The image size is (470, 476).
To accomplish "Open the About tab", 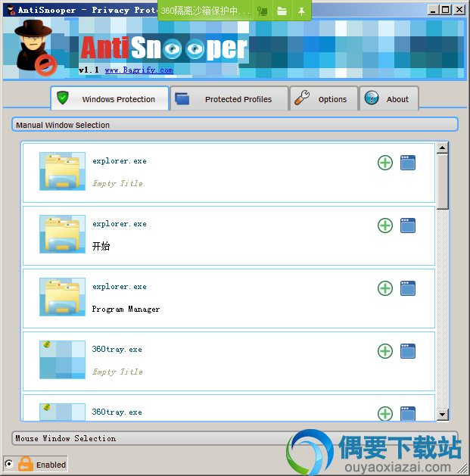I will [389, 99].
